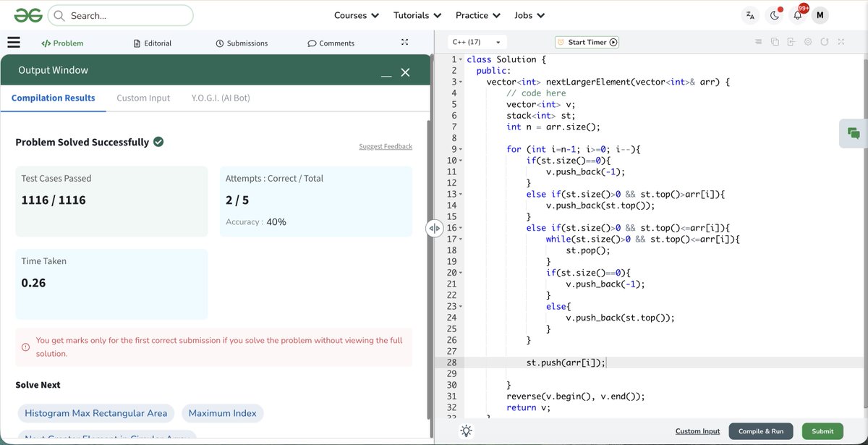Open the Comments tab
Viewport: 868px width, 445px height.
click(x=331, y=43)
